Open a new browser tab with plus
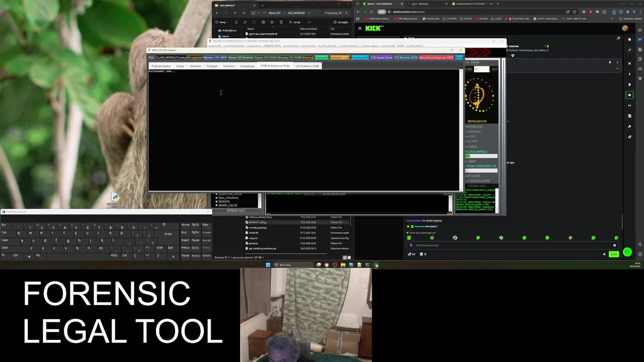Screen dimensions: 644x362 498,4
